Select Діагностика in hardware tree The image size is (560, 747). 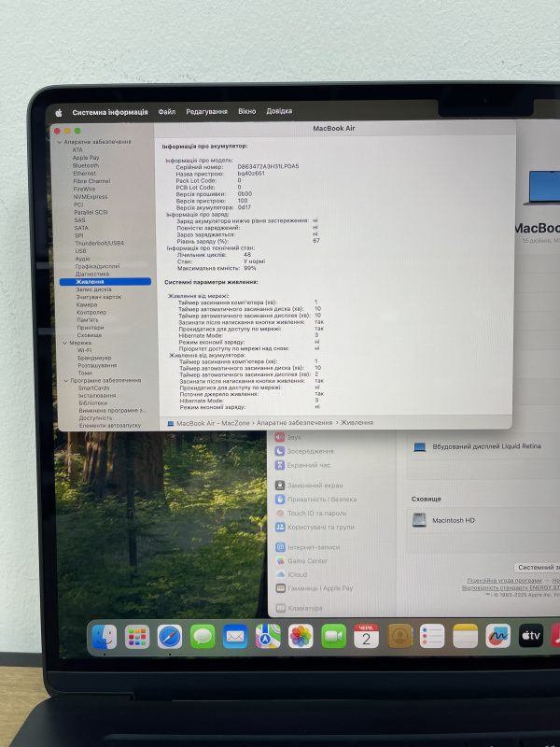click(x=92, y=275)
